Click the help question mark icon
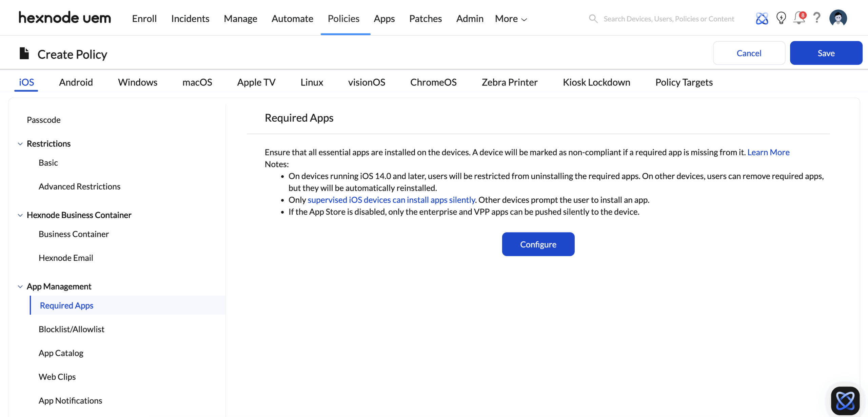This screenshot has width=868, height=417. (817, 18)
